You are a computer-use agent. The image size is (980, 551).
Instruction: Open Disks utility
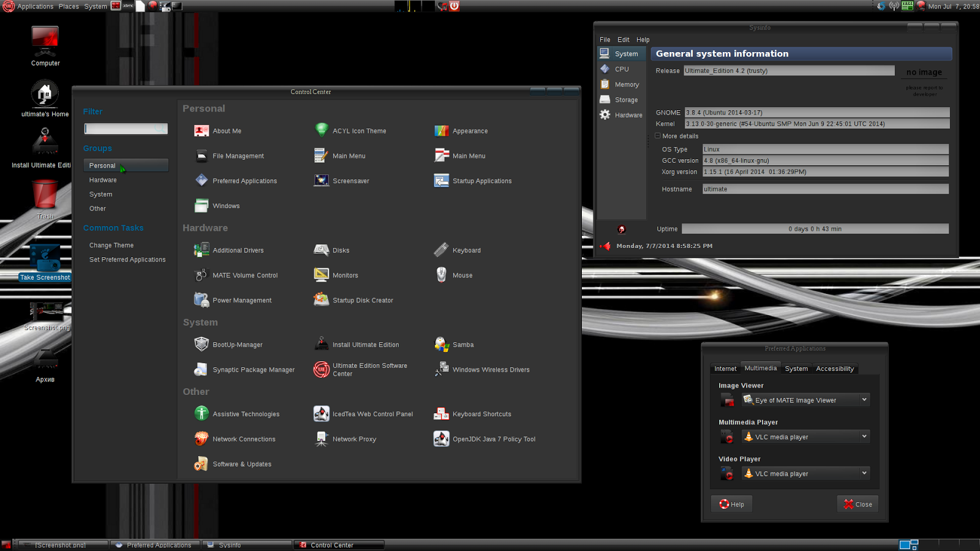tap(333, 250)
